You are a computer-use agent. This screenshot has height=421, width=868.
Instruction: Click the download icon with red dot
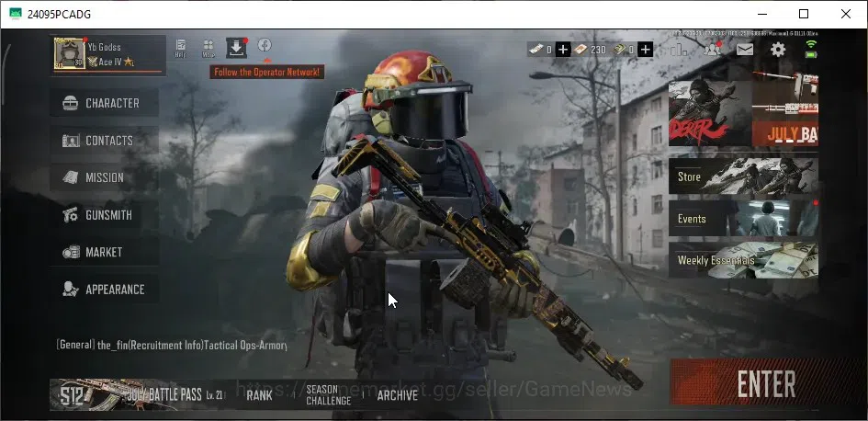coord(236,48)
